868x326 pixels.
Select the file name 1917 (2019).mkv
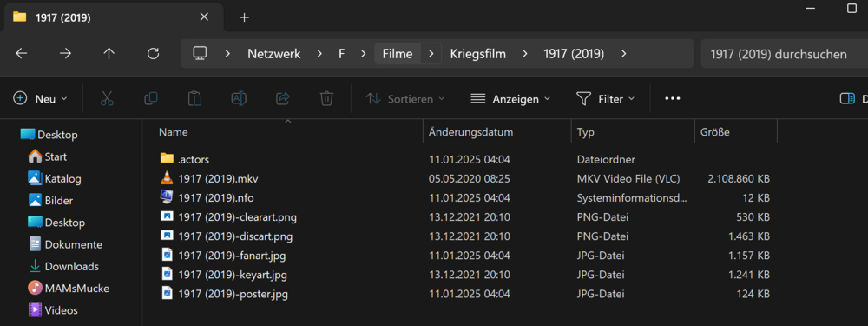(218, 178)
